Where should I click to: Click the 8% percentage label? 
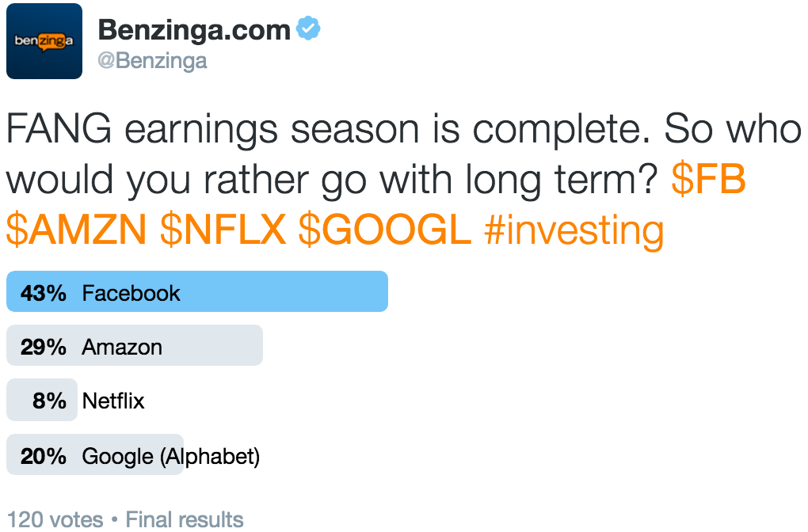click(x=49, y=401)
